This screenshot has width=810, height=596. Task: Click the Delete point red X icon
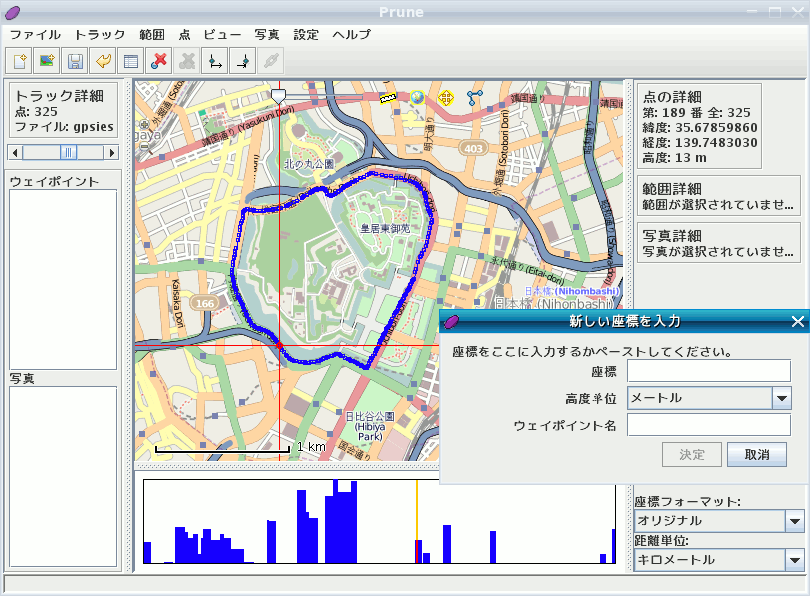coord(158,61)
